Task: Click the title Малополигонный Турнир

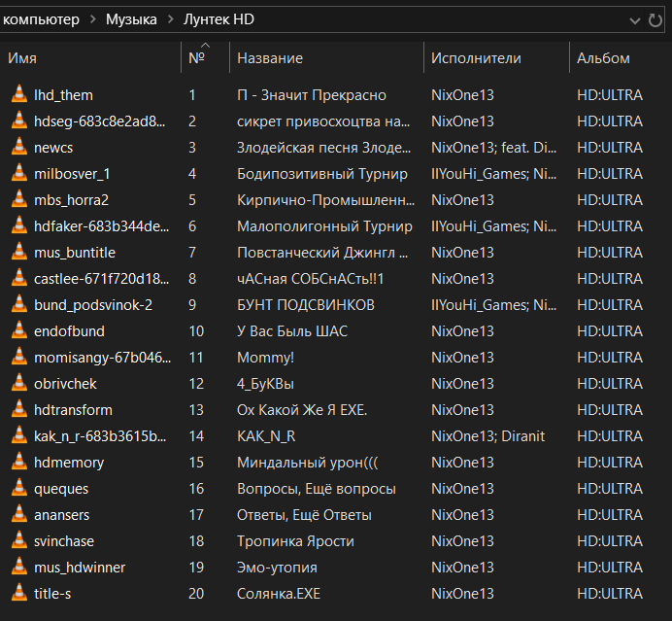Action: pos(324,226)
